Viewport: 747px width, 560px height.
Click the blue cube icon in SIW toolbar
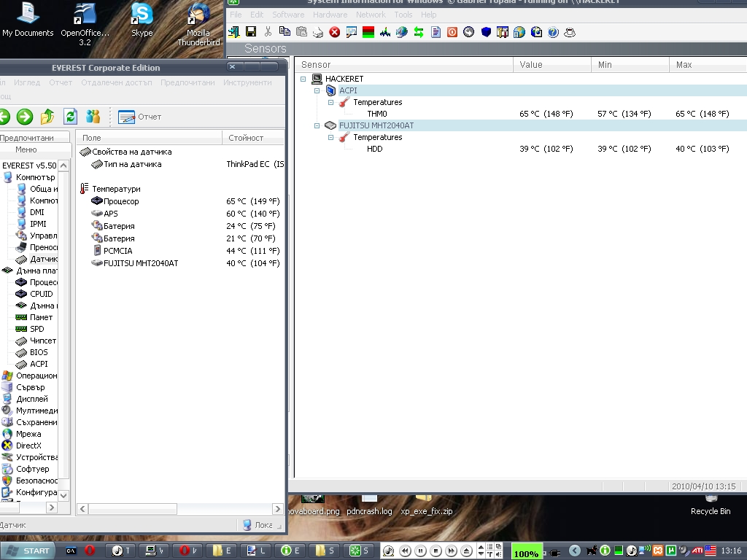pyautogui.click(x=485, y=32)
